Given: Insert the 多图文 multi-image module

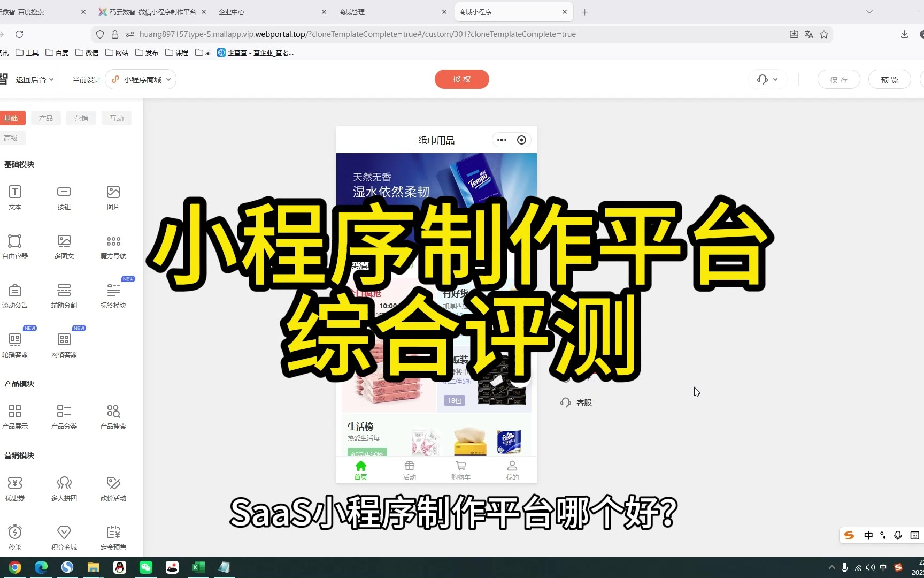Looking at the screenshot, I should tap(64, 247).
